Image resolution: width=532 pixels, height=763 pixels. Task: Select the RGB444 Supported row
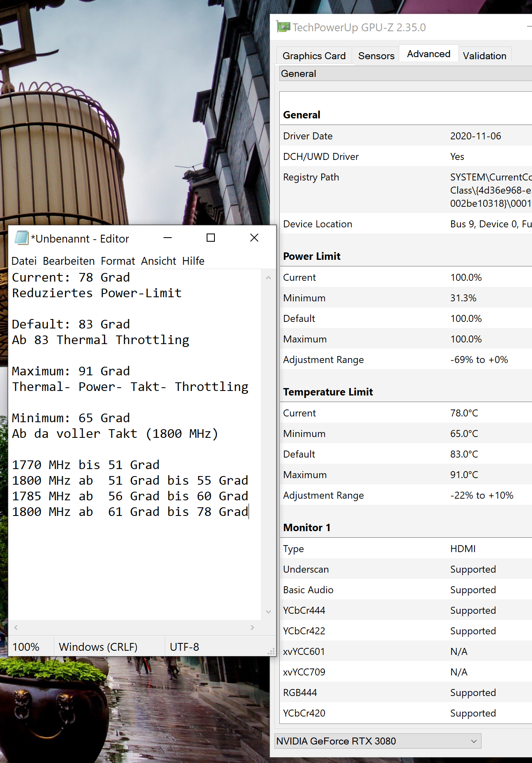pos(406,693)
